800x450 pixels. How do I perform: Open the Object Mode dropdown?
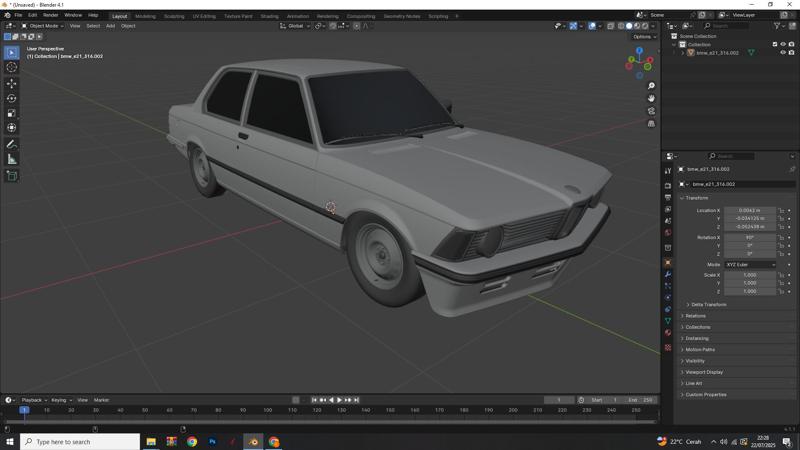[42, 26]
